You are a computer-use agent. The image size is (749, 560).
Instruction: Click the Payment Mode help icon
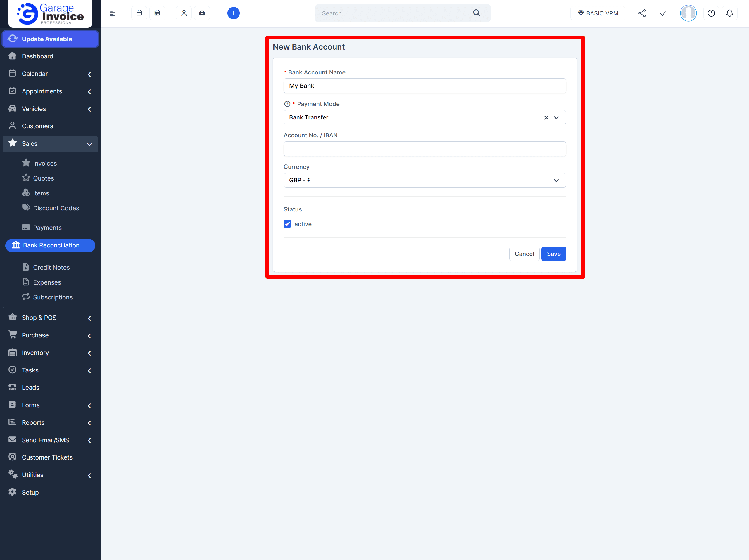click(287, 104)
